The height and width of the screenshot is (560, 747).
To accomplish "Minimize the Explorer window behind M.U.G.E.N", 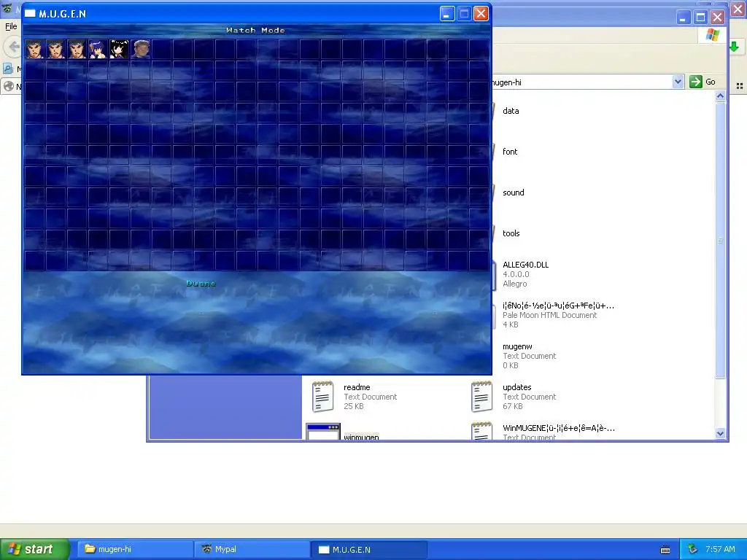I will point(684,17).
